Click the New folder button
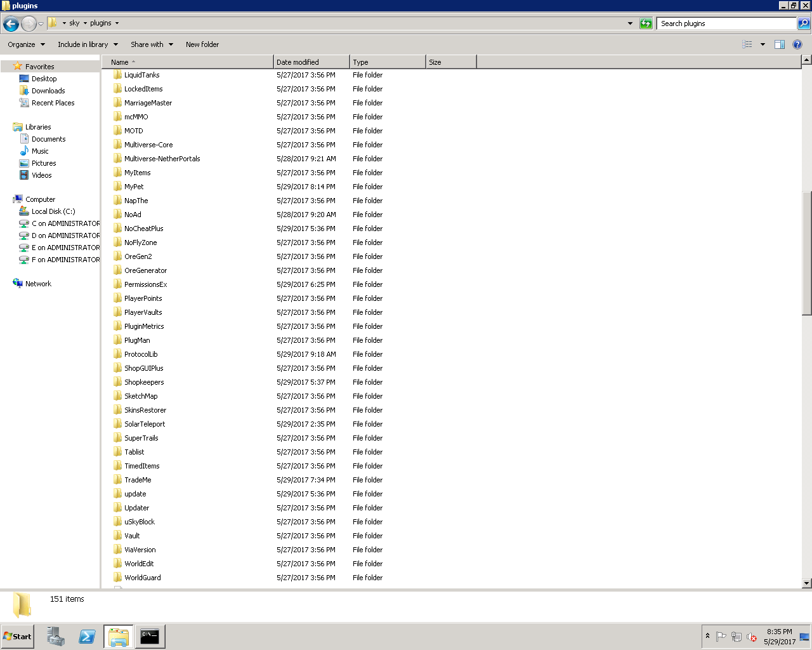812x650 pixels. point(202,44)
